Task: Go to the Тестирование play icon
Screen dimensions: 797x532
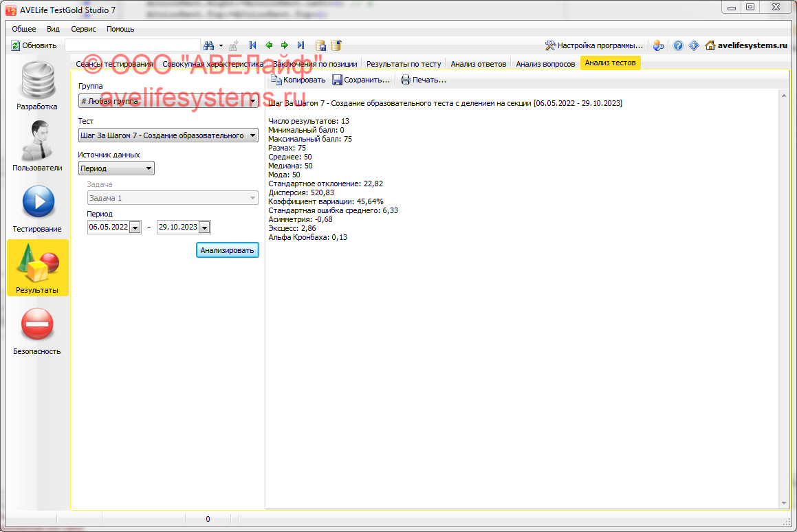Action: (x=38, y=207)
